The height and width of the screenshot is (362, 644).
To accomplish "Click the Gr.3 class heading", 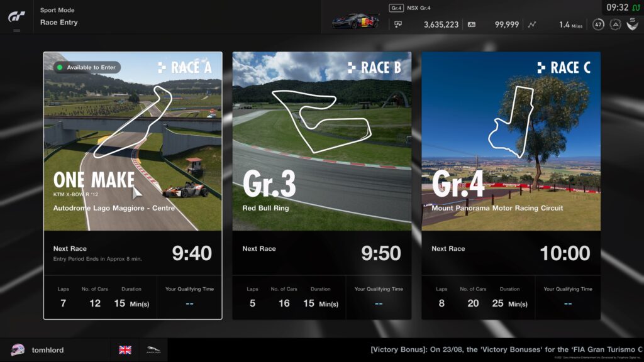I will (269, 184).
